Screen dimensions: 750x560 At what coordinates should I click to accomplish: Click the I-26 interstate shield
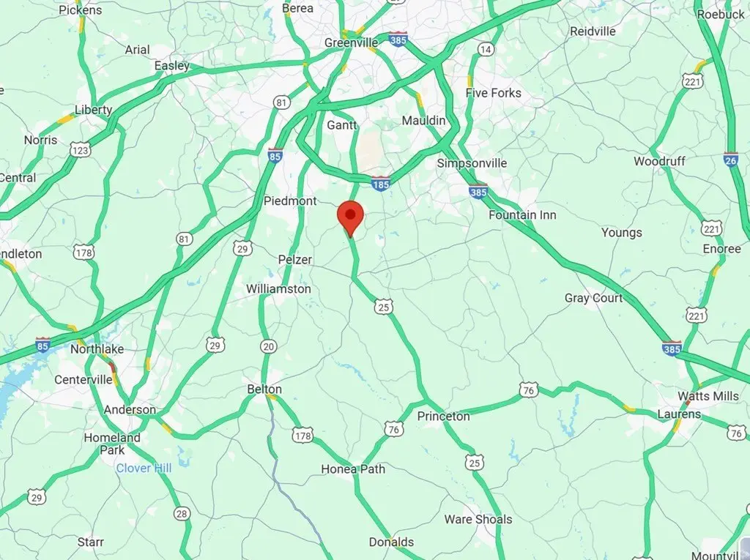730,160
